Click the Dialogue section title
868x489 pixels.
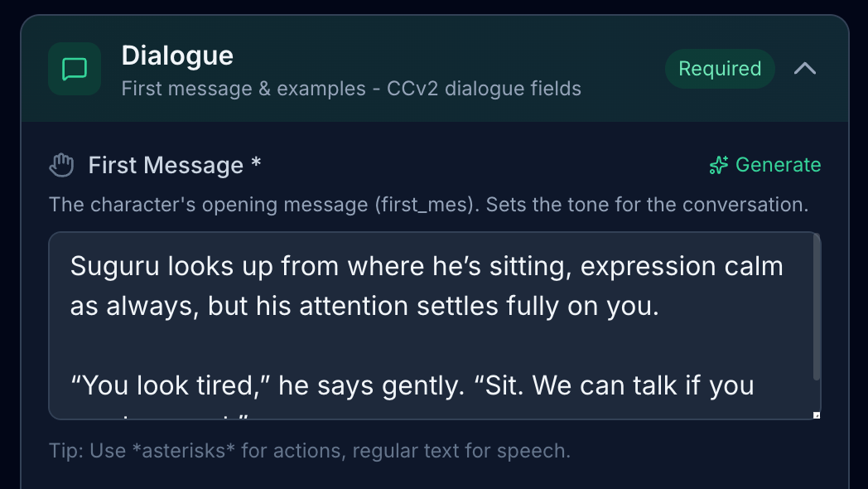click(177, 56)
